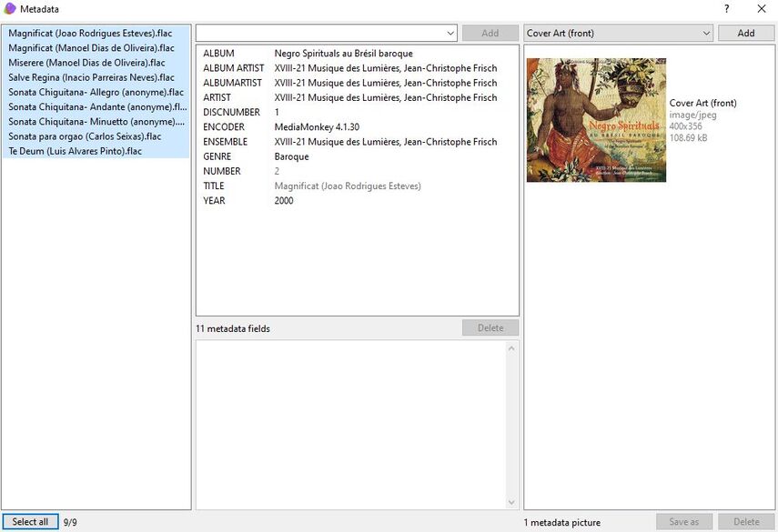Click the image/jpeg type text
Screen dimensions: 778x532
(692, 115)
